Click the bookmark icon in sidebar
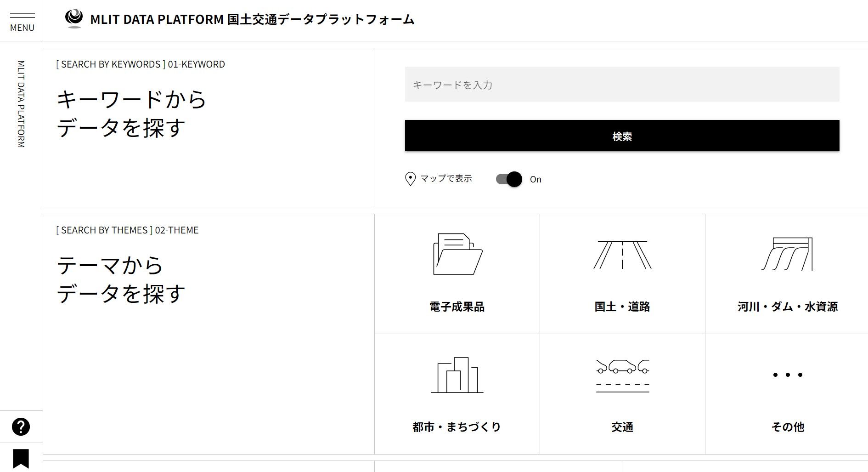Screen dimensions: 868x472 (x=21, y=458)
